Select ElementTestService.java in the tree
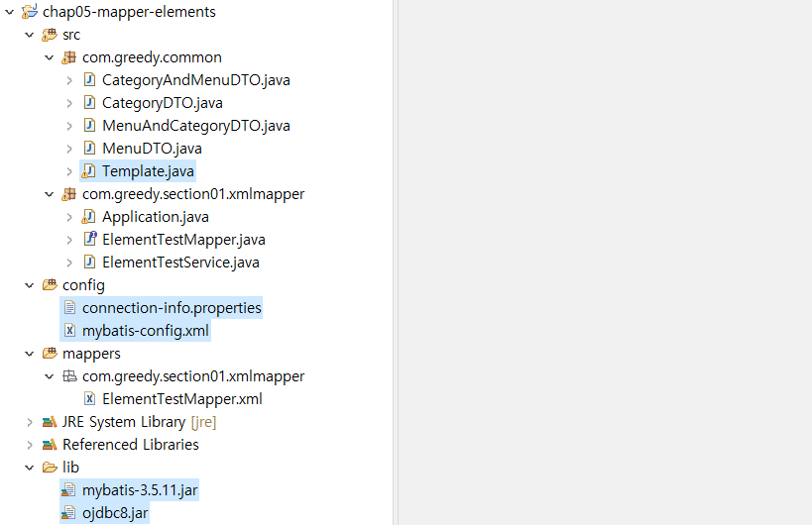The height and width of the screenshot is (525, 812). coord(180,262)
